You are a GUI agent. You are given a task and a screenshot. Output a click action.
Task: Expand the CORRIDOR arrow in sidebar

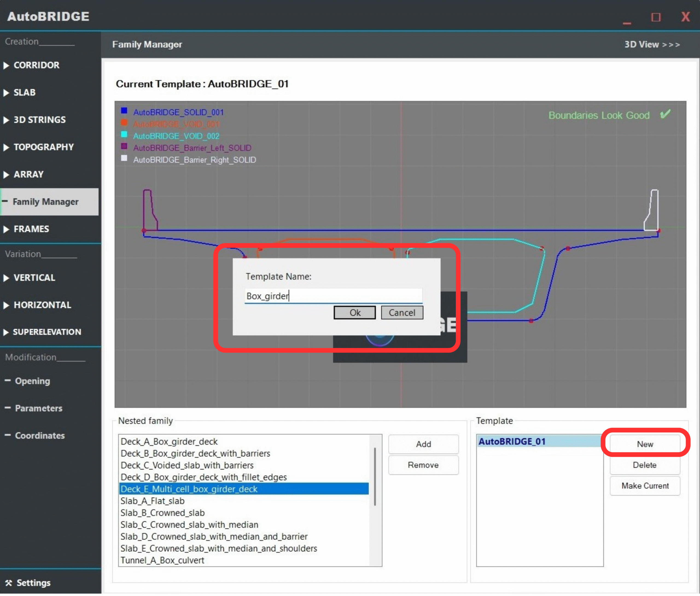tap(6, 66)
